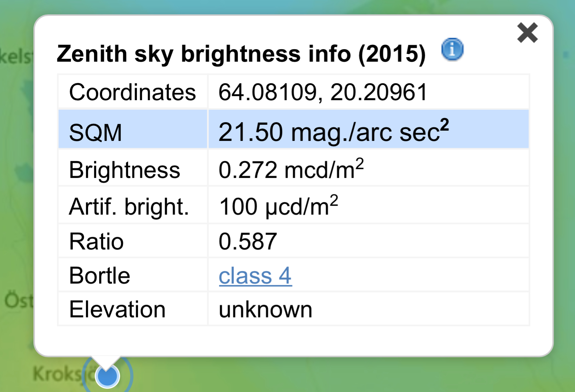Click the Elevation row label

pyautogui.click(x=117, y=309)
